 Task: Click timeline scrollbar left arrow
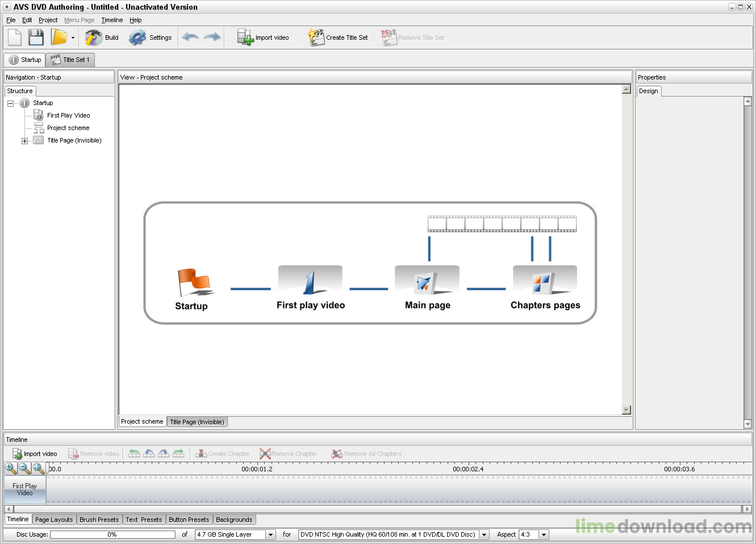(x=9, y=509)
